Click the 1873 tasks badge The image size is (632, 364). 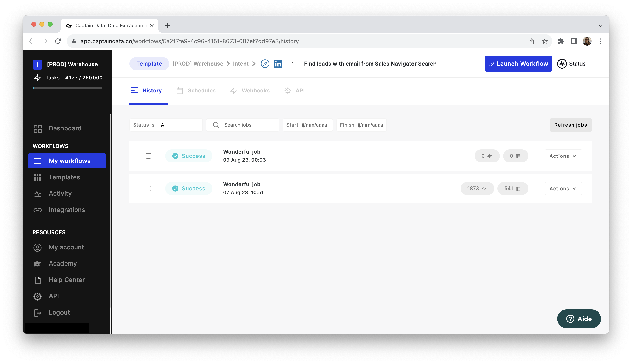tap(477, 189)
